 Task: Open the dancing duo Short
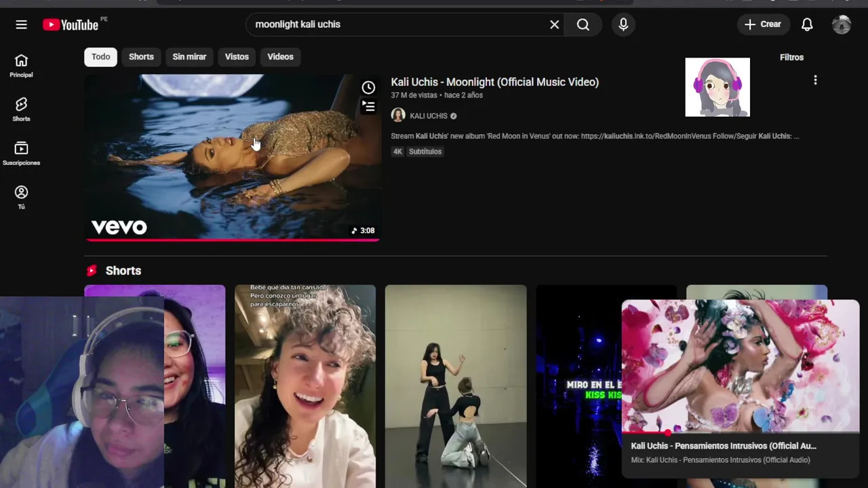point(456,386)
